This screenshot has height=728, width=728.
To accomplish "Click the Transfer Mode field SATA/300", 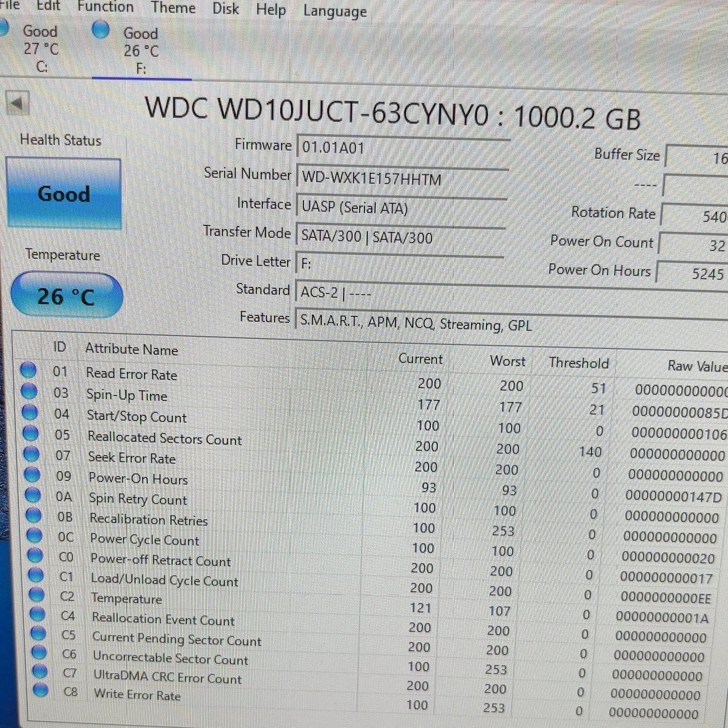I will 401,237.
